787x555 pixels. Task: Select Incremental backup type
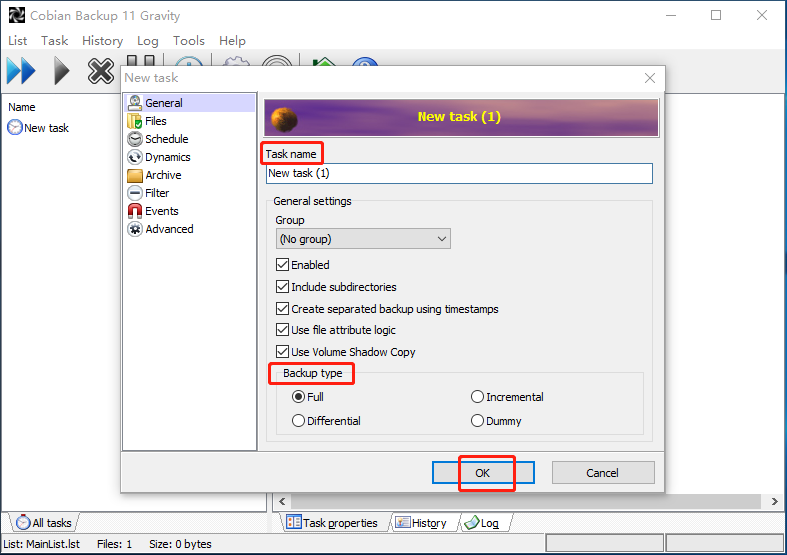pos(477,397)
